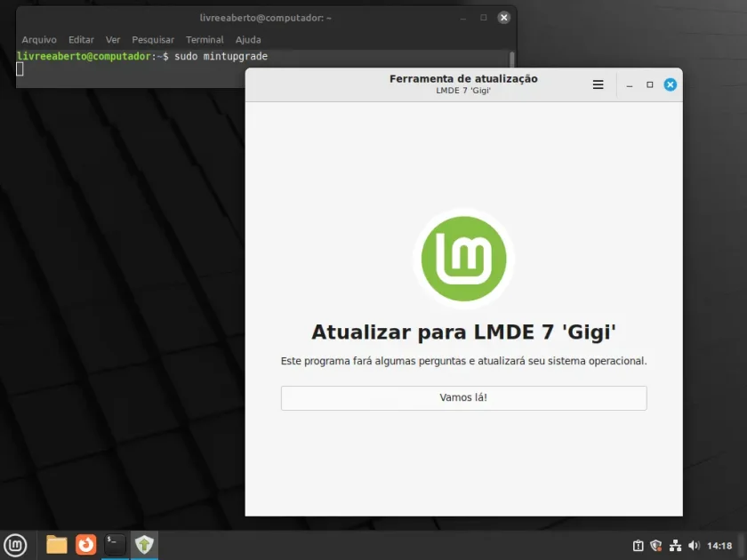Switch to the terminal taskbar entry
The height and width of the screenshot is (560, 747).
pos(115,545)
